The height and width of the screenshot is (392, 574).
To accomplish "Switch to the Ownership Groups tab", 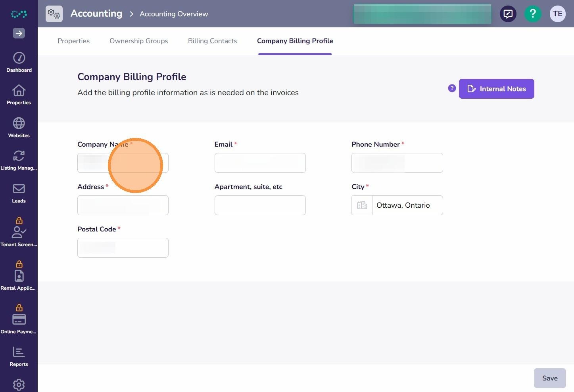I will [x=139, y=41].
